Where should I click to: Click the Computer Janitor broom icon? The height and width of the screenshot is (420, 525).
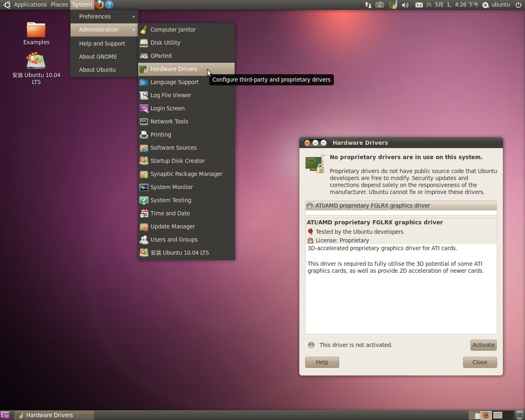pos(144,30)
